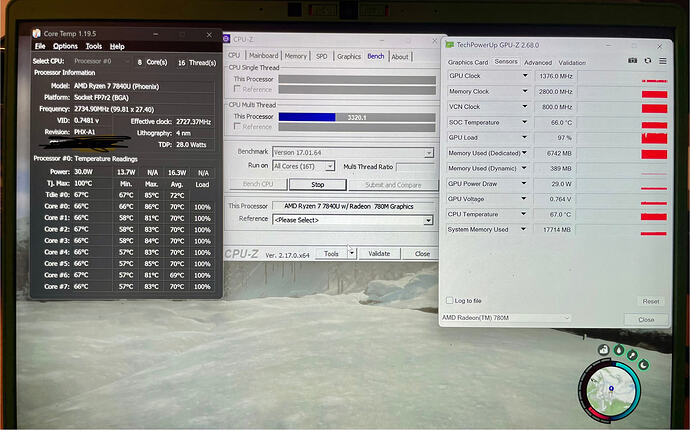Open the Core Temp Help menu
Viewport: 690px width, 430px height.
(117, 46)
